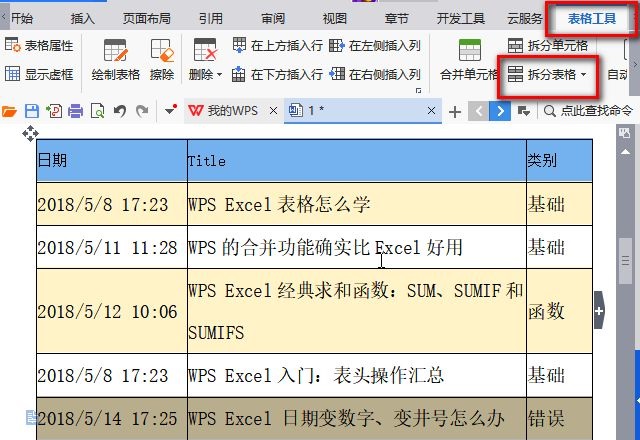Click 在下方插入行 insert row below

pos(278,74)
